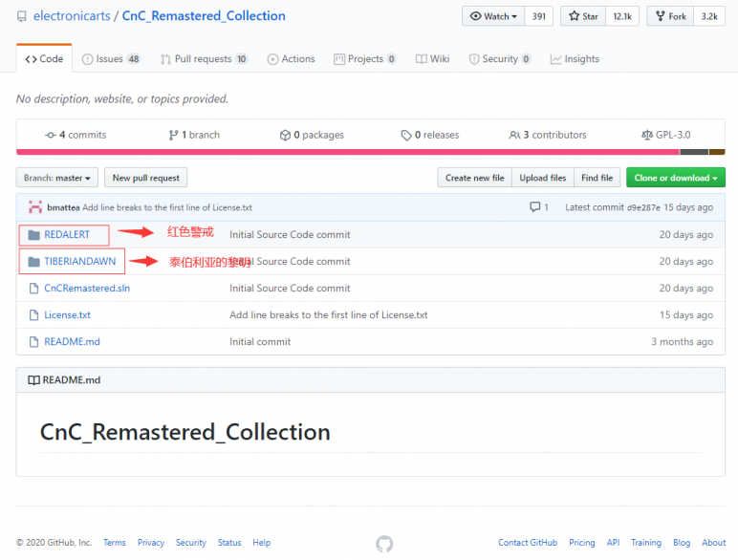Click Create new file button

[474, 178]
